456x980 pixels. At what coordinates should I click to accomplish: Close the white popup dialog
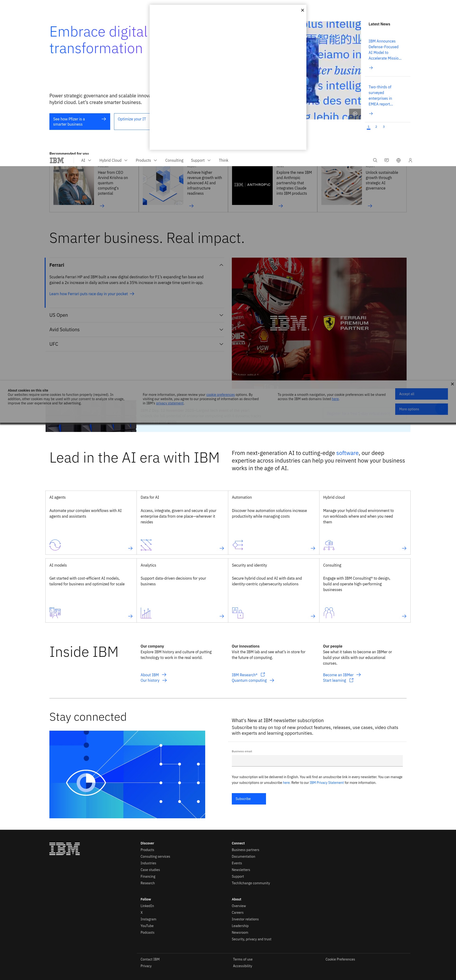[303, 10]
